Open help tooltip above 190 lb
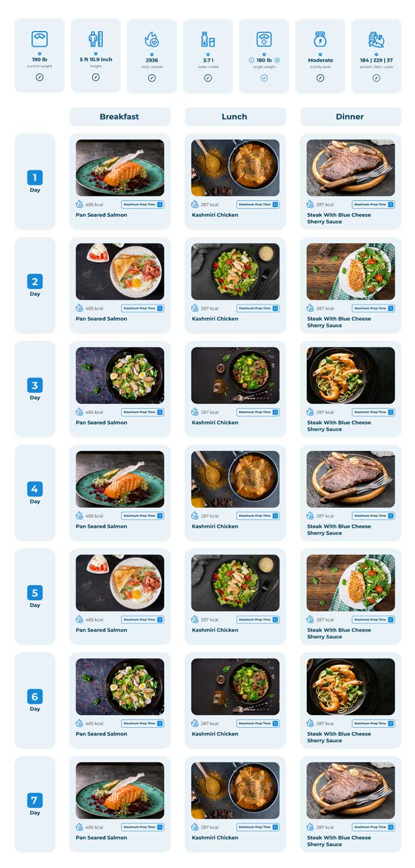The width and height of the screenshot is (415, 868). click(x=39, y=54)
